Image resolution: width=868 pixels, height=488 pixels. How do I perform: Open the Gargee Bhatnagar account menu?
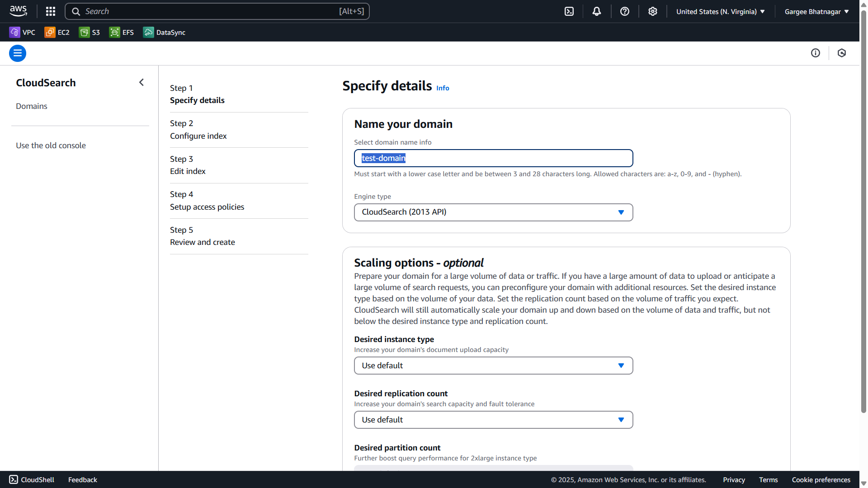point(817,12)
